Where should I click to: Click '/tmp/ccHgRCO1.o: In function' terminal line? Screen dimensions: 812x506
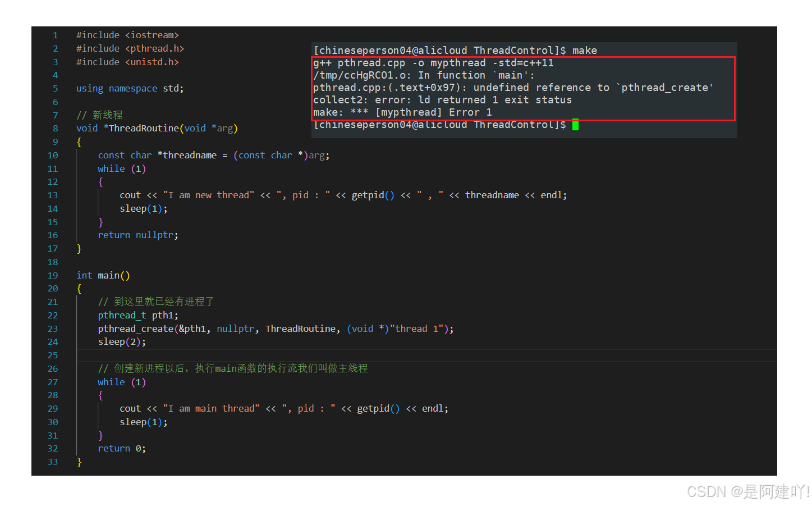[x=424, y=75]
